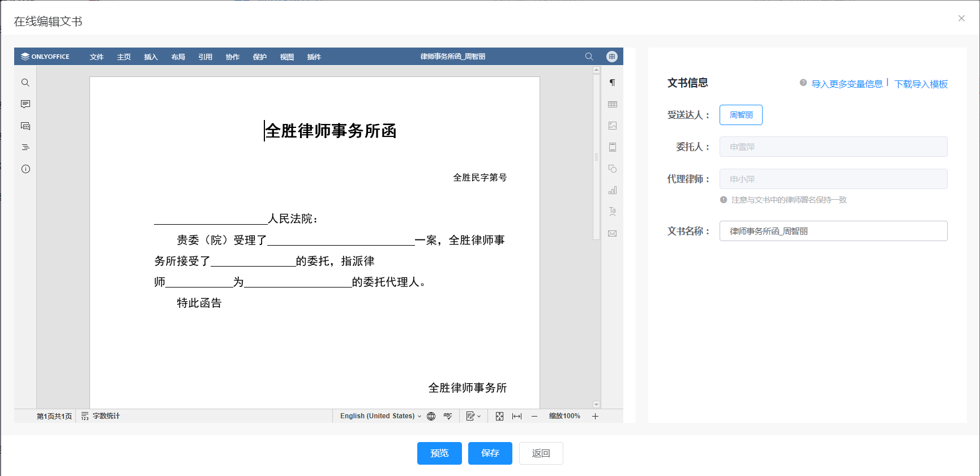The image size is (980, 476).
Task: Toggle spell checking in status bar
Action: click(448, 416)
